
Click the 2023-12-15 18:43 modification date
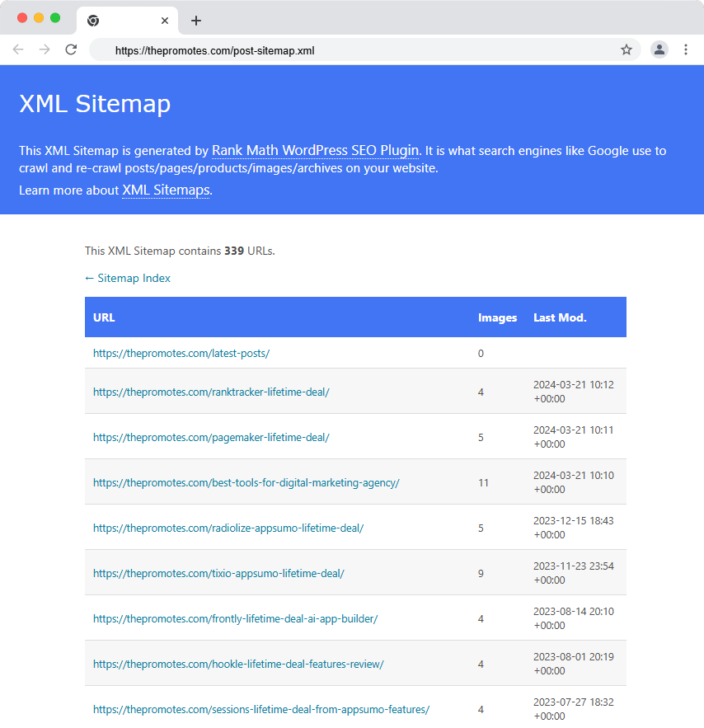574,528
